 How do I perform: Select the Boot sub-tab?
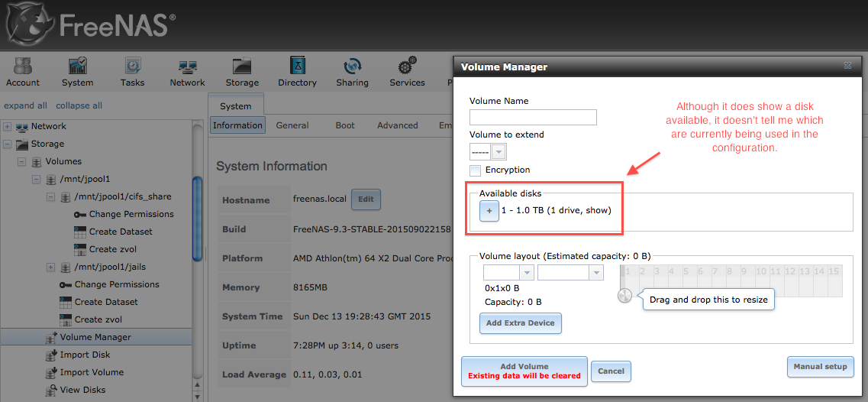345,125
